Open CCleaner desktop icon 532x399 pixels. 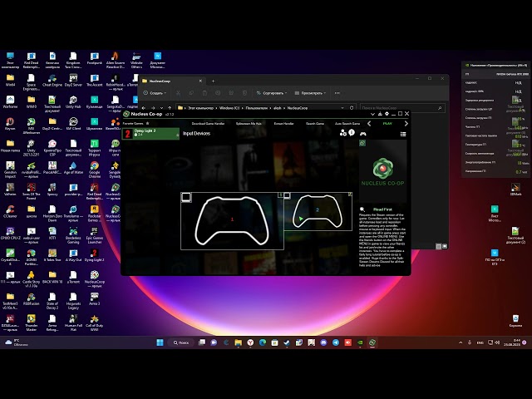[x=10, y=212]
